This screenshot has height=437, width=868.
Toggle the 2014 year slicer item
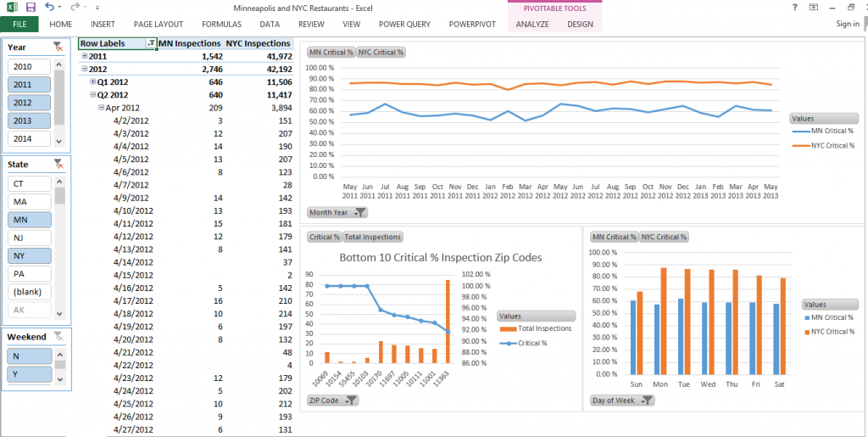tap(30, 139)
